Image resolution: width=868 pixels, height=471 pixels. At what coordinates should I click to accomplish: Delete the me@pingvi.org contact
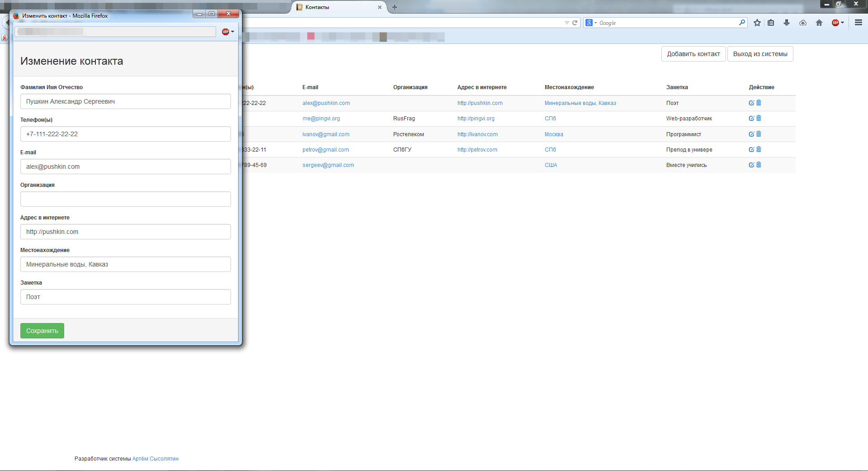coord(759,118)
